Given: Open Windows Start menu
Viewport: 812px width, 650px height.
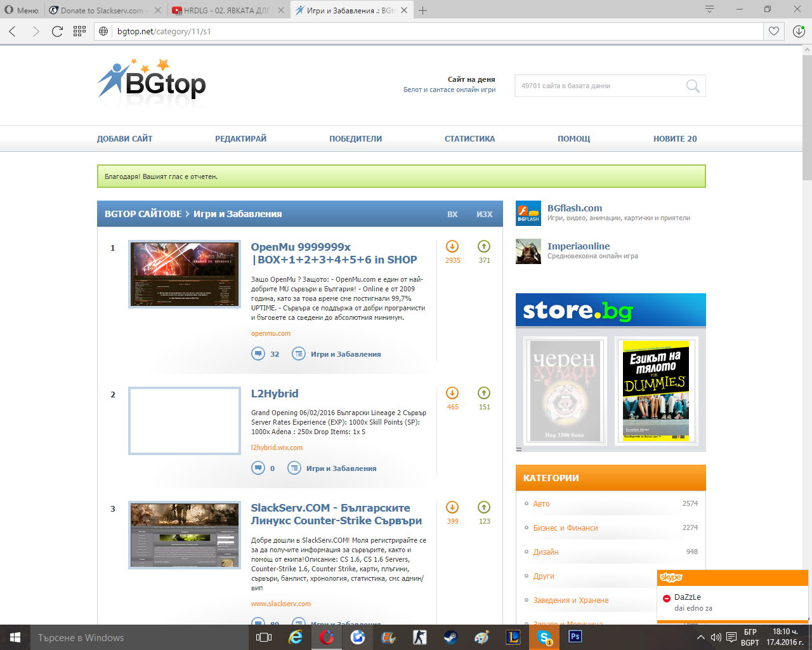Looking at the screenshot, I should (x=15, y=637).
